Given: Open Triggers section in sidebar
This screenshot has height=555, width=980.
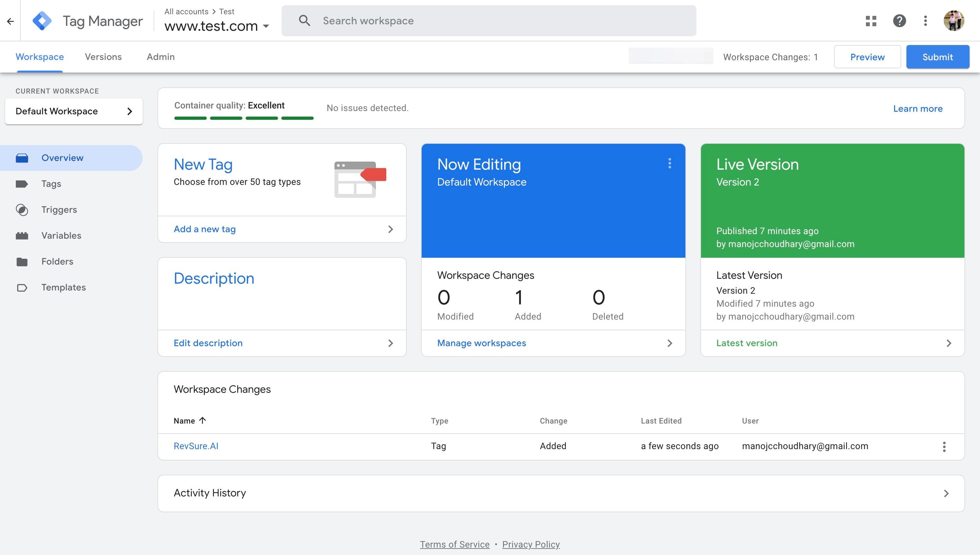Looking at the screenshot, I should click(59, 210).
